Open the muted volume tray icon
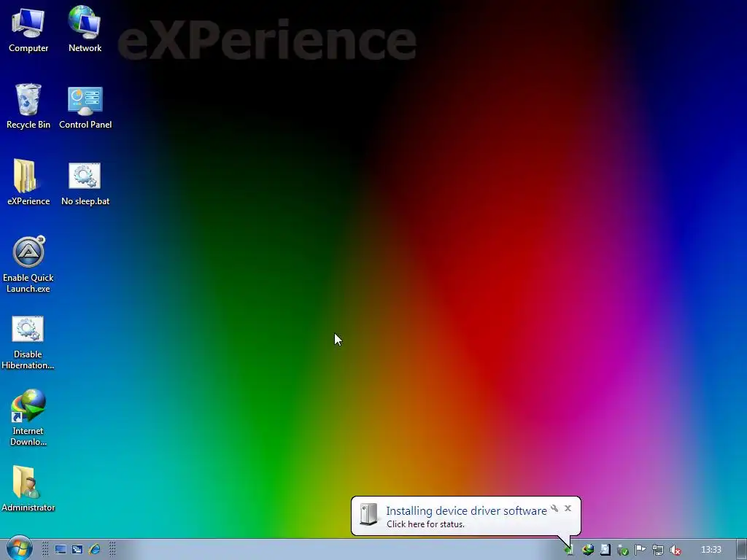Image resolution: width=747 pixels, height=560 pixels. pos(675,550)
